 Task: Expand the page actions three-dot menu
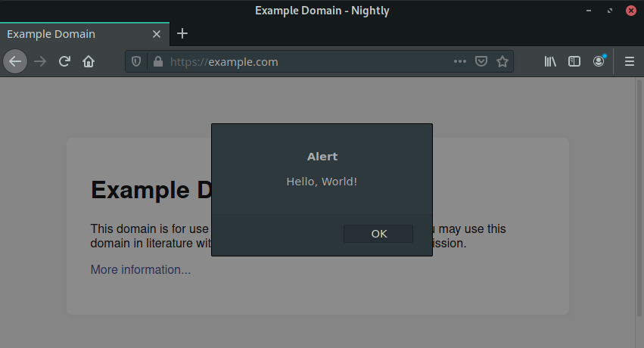coord(460,62)
